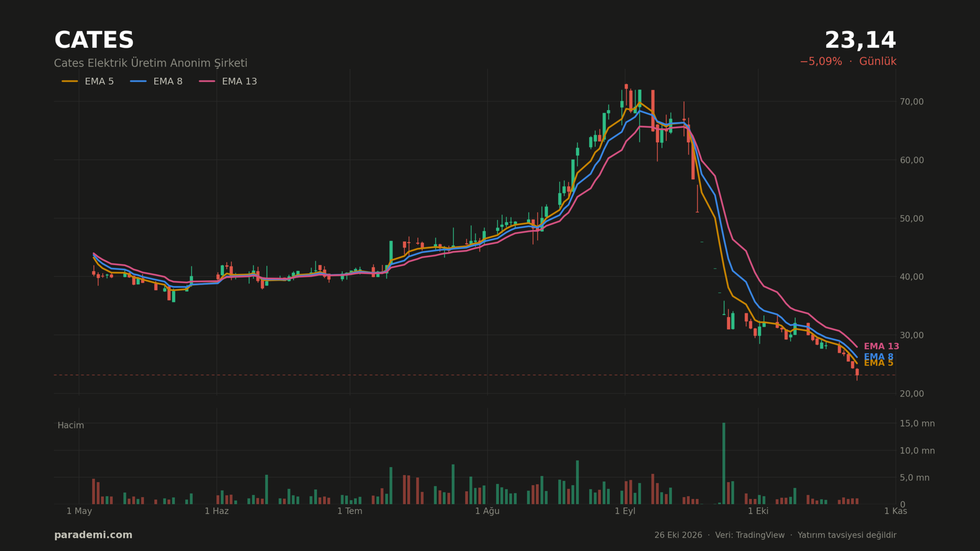Viewport: 980px width, 551px height.
Task: Select the EMA 5 legend label
Action: click(99, 81)
